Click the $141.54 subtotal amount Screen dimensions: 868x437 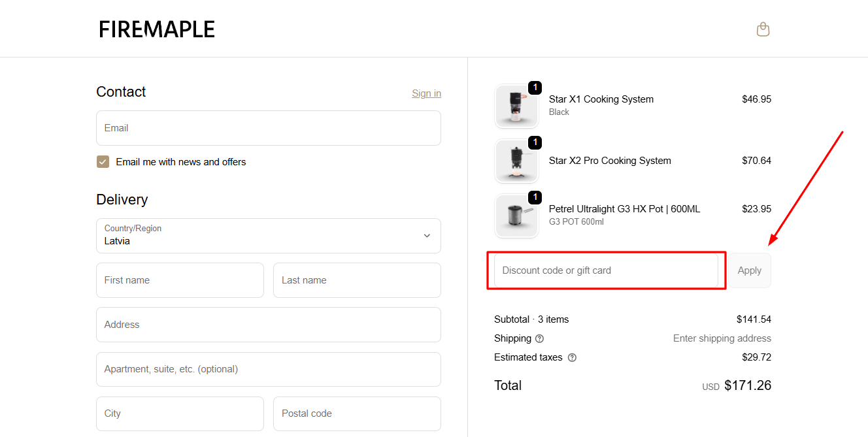point(754,319)
